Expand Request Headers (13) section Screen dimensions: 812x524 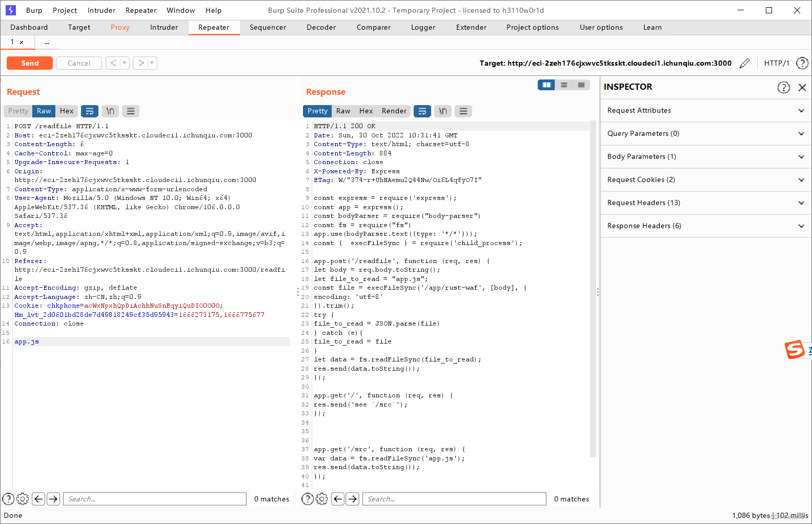pos(706,203)
